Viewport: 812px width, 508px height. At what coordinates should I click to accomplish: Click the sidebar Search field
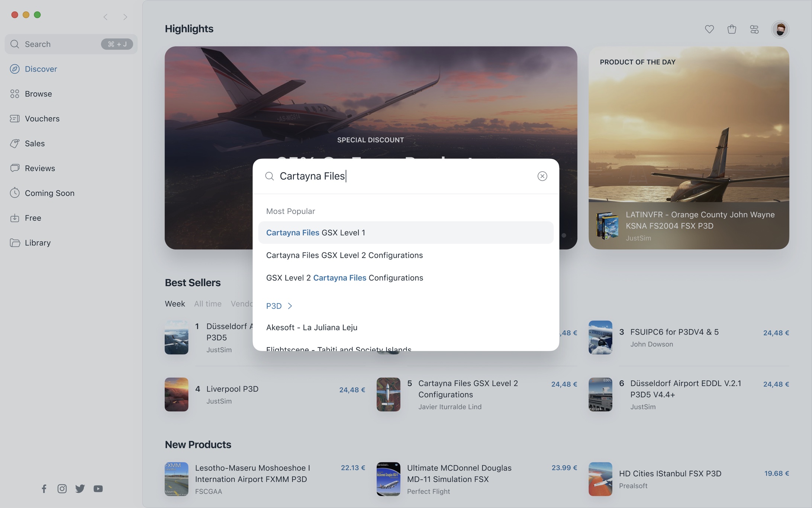[71, 44]
